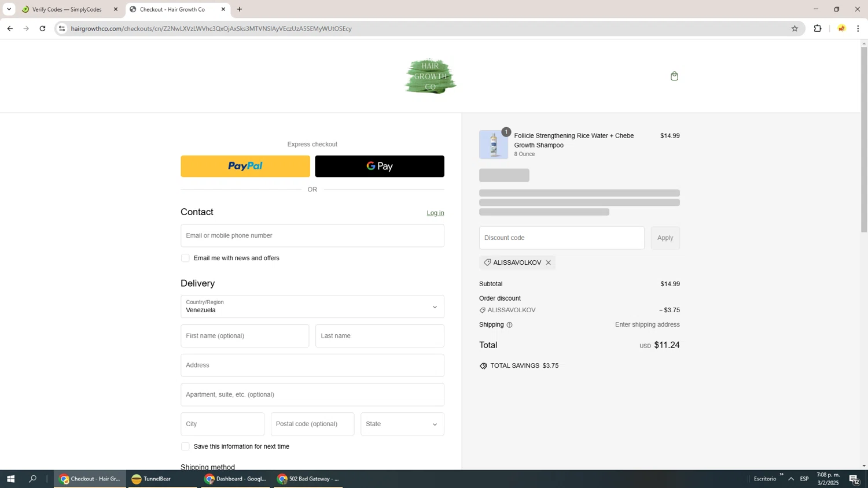Click the ESP language indicator
868x488 pixels.
(804, 479)
